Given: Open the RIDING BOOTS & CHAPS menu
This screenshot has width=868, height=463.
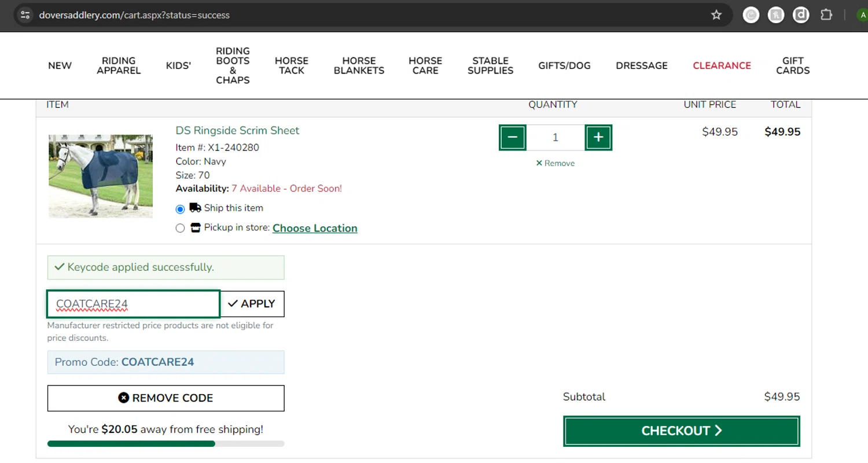Looking at the screenshot, I should [x=233, y=65].
